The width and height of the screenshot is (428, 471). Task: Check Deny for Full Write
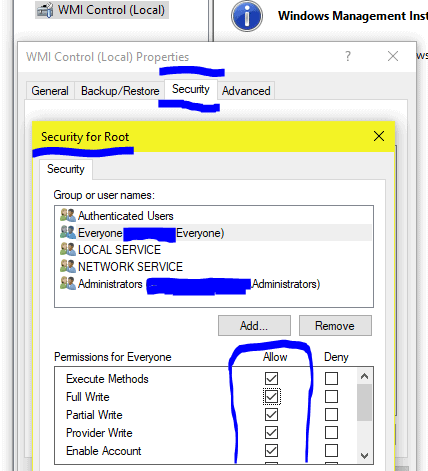tap(331, 396)
